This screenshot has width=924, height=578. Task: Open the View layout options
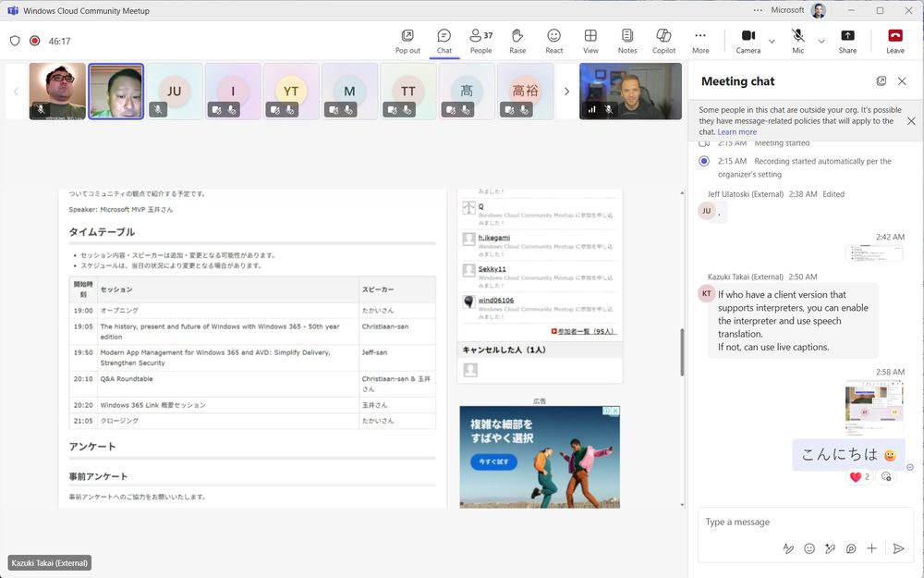pyautogui.click(x=590, y=42)
